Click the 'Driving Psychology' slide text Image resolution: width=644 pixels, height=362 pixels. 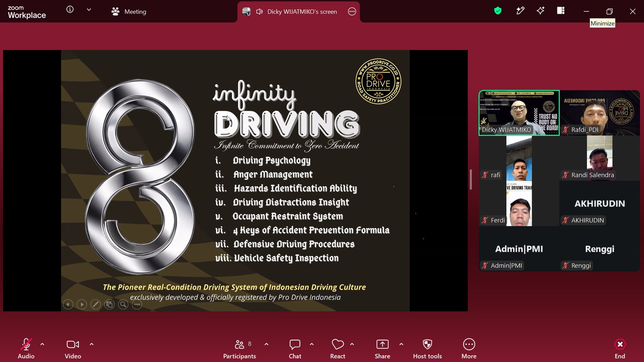(272, 160)
